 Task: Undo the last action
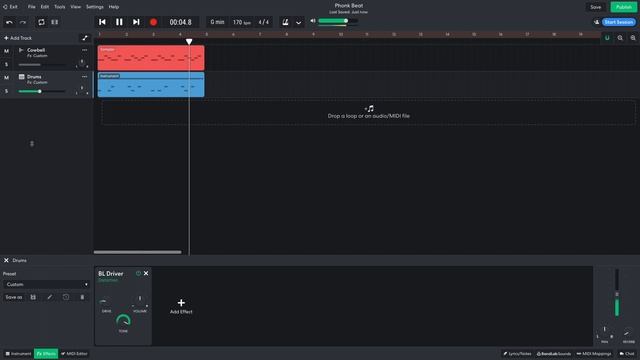9,22
